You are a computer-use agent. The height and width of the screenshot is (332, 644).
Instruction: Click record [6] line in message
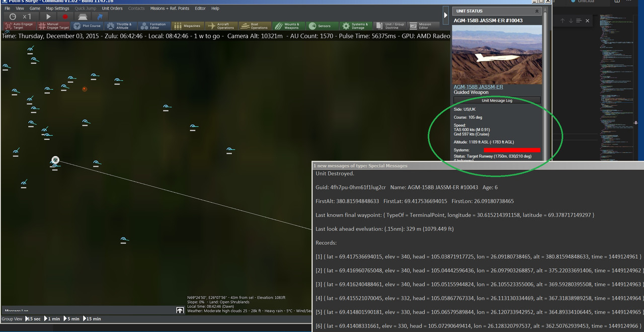pos(478,326)
